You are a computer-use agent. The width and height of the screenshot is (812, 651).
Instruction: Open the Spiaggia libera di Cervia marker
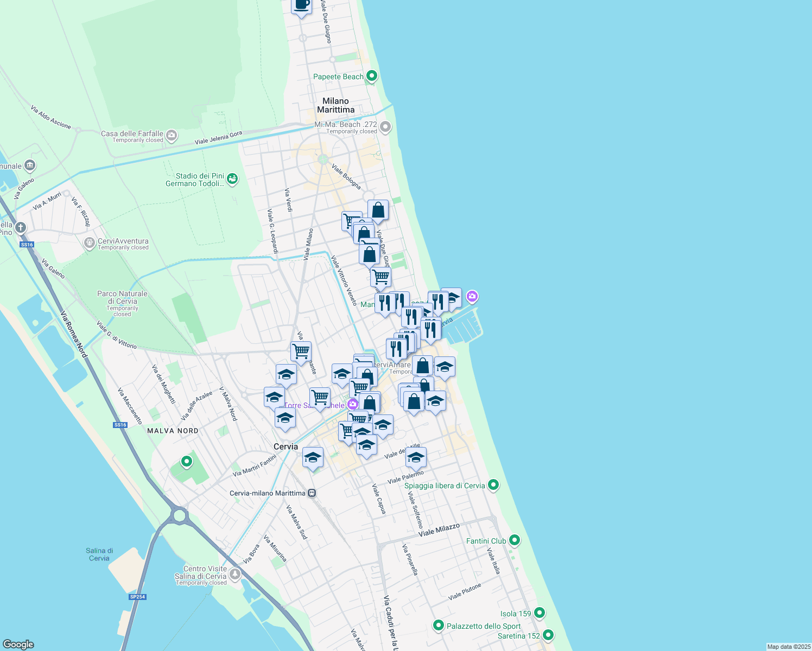click(493, 485)
